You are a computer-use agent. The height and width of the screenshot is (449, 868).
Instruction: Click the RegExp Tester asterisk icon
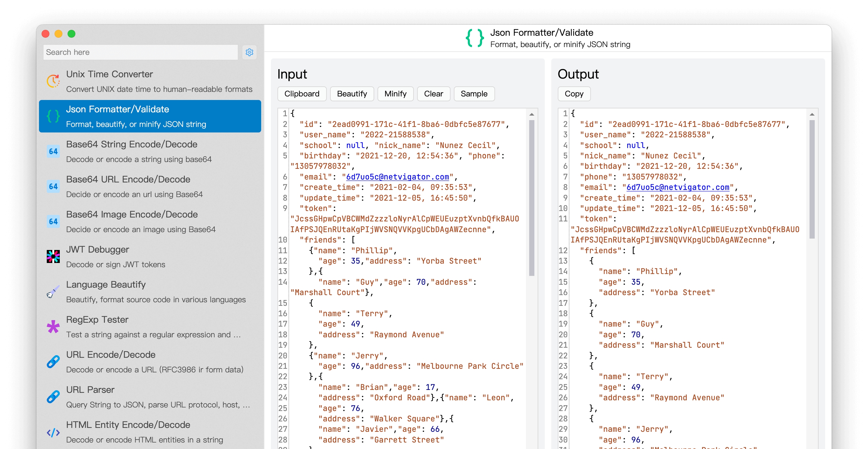(x=53, y=326)
